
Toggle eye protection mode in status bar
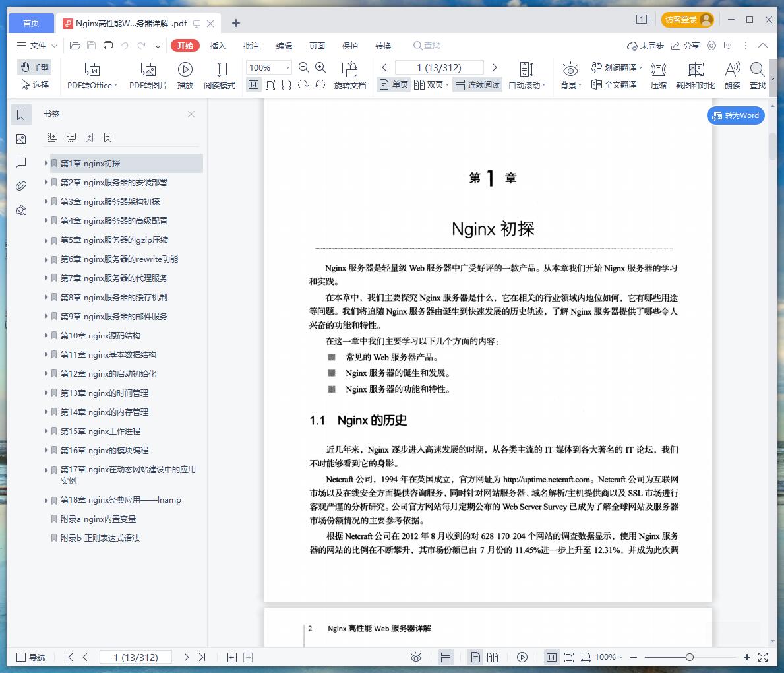[x=416, y=657]
